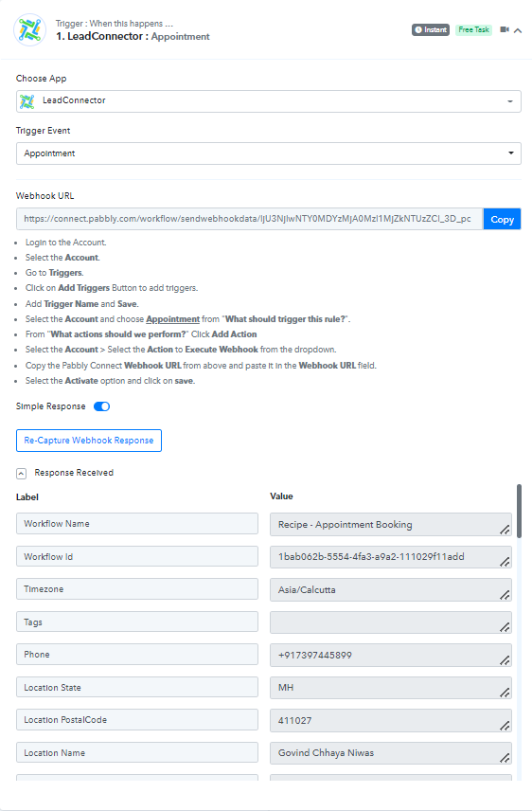Collapse the Response Received section

click(21, 474)
